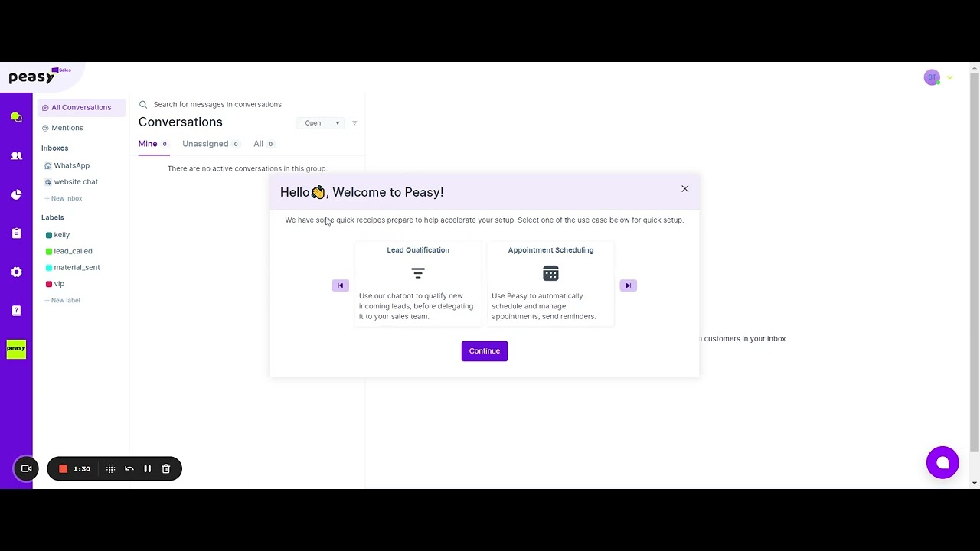Close the Welcome to Peasy dialog
The height and width of the screenshot is (551, 980).
point(685,189)
